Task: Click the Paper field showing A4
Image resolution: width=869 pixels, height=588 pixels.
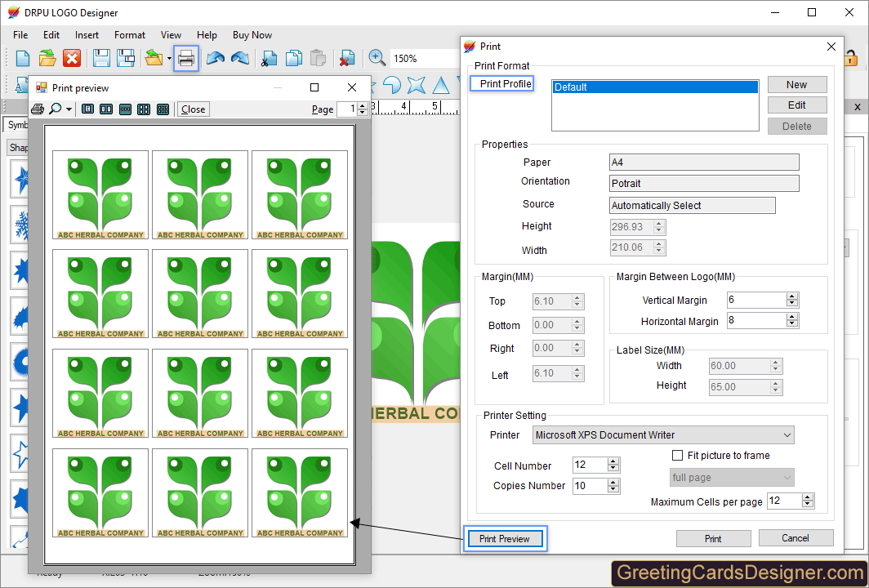Action: coord(704,163)
